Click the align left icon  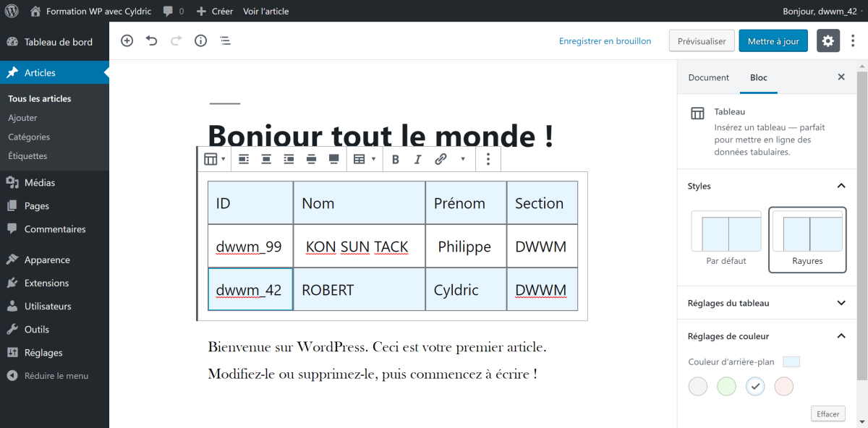click(x=244, y=159)
